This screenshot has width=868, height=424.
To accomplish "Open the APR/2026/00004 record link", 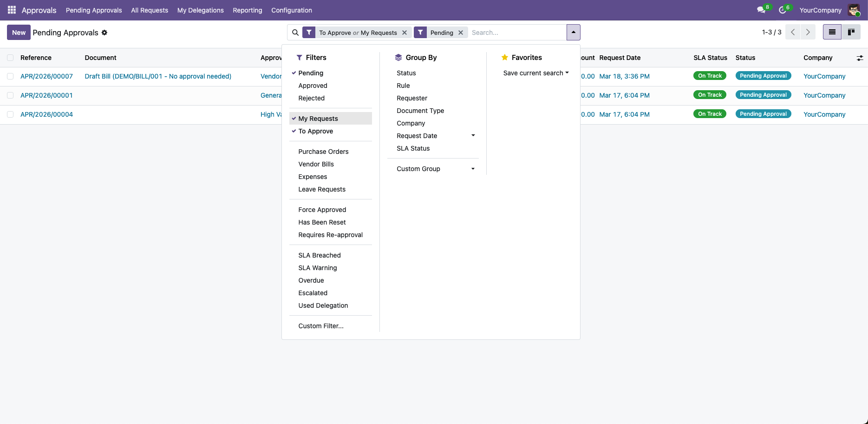I will [46, 114].
